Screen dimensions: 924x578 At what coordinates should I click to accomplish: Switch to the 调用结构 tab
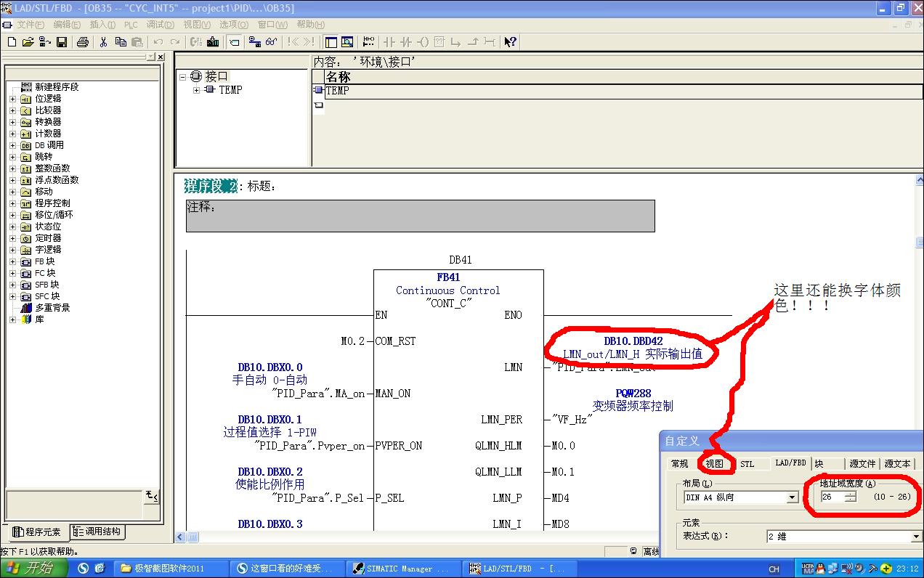click(x=98, y=532)
